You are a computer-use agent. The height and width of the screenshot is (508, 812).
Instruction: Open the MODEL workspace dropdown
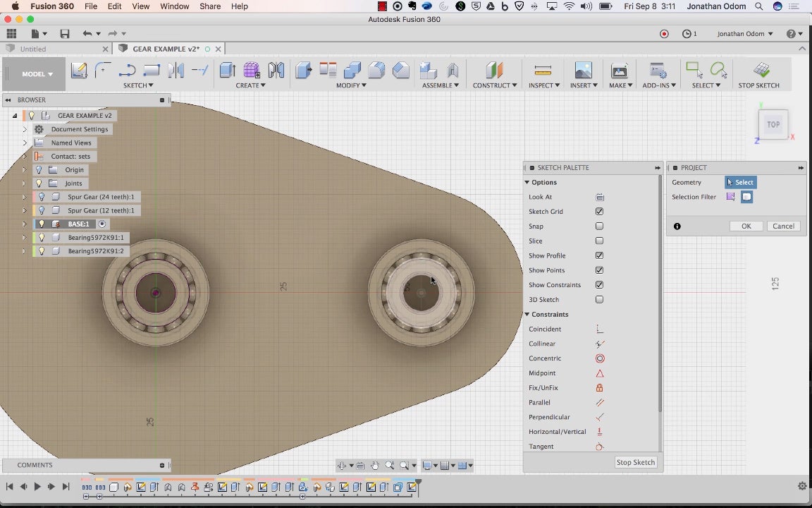pyautogui.click(x=37, y=74)
